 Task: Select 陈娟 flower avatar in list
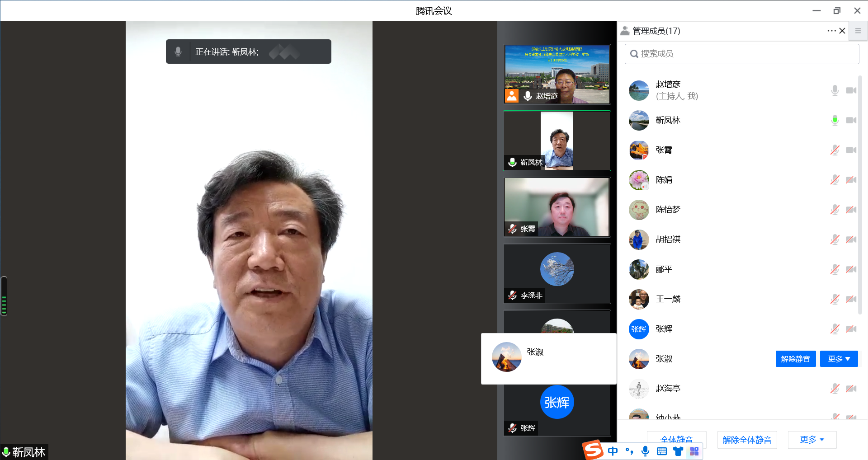[x=639, y=180]
